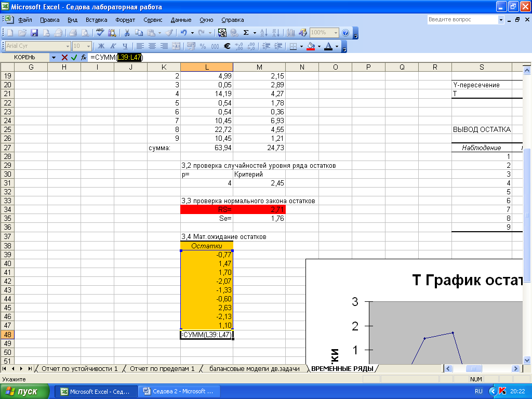
Task: Apply percent style format
Action: 203,46
